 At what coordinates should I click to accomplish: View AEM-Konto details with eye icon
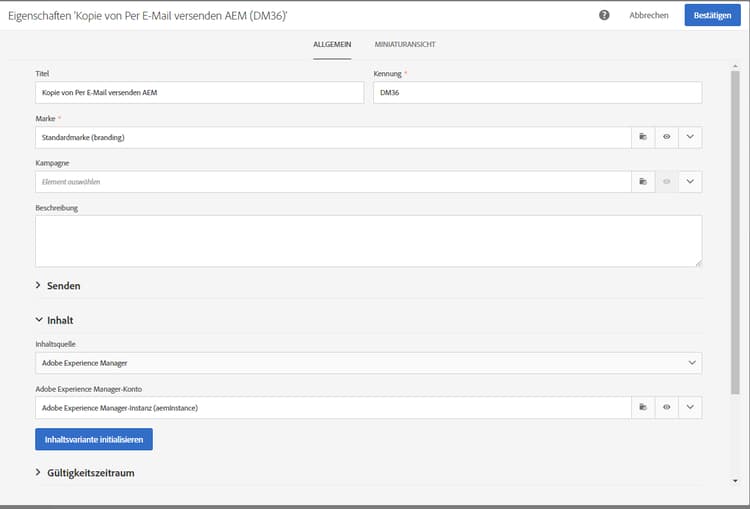point(666,408)
